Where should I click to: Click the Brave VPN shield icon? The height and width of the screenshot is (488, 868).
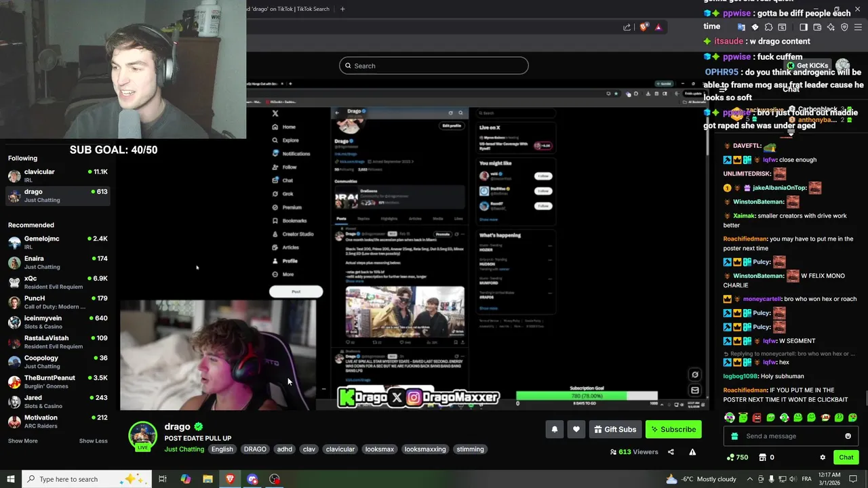click(844, 27)
